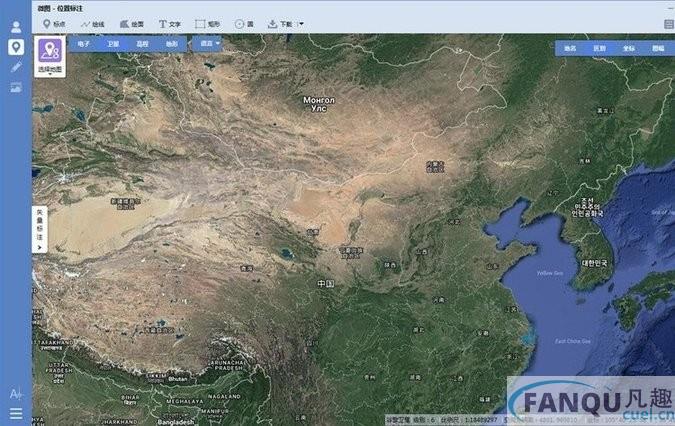Viewport: 675px width, 426px height.
Task: Switch to the 高程 elevation tab
Action: [142, 44]
